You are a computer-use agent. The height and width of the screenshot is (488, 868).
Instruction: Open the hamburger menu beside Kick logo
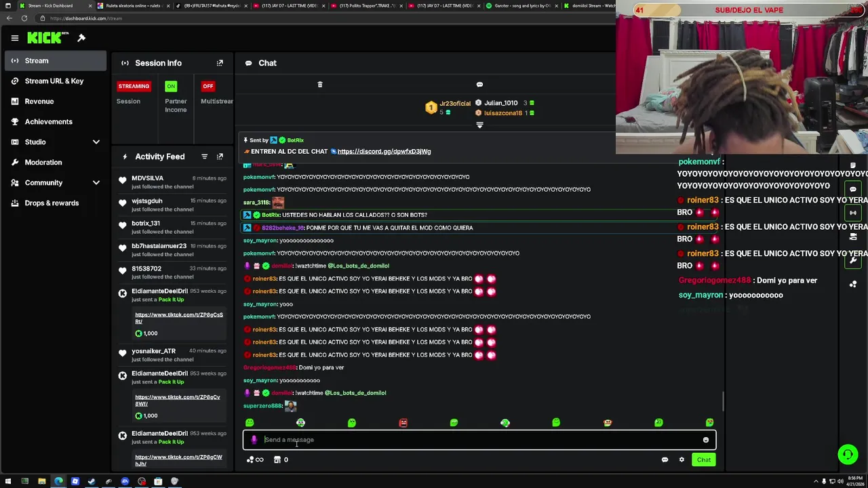(14, 38)
